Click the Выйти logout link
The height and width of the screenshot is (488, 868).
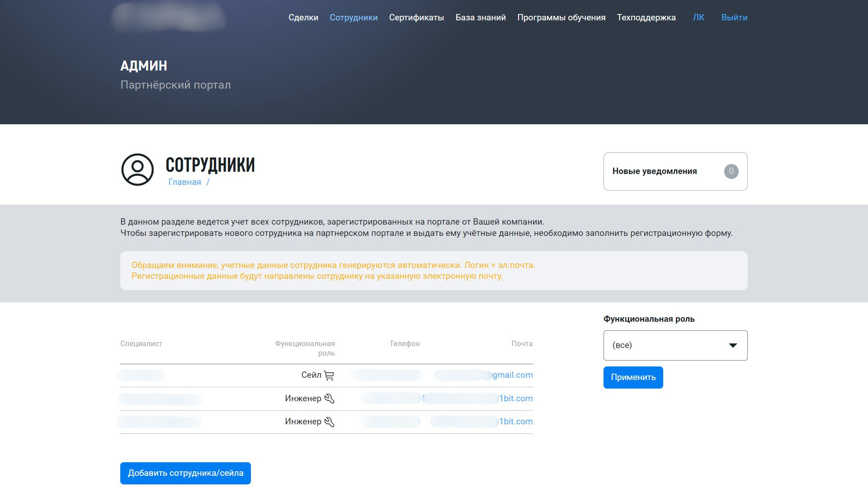point(734,18)
